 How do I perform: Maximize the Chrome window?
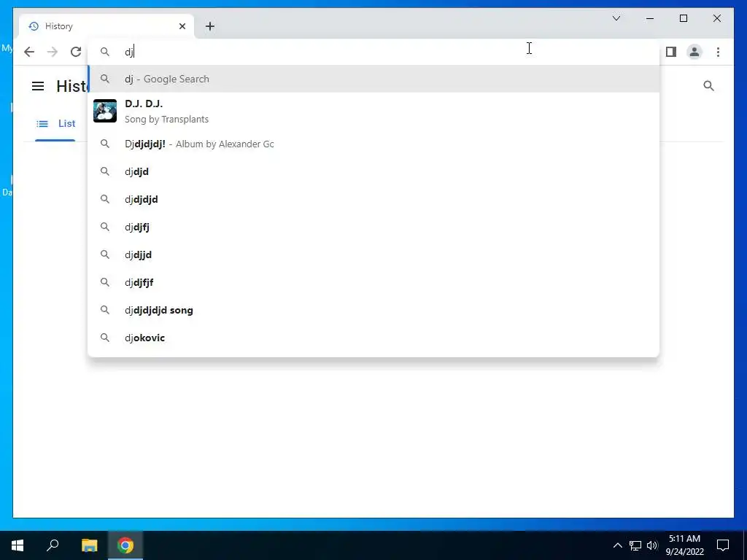click(683, 18)
